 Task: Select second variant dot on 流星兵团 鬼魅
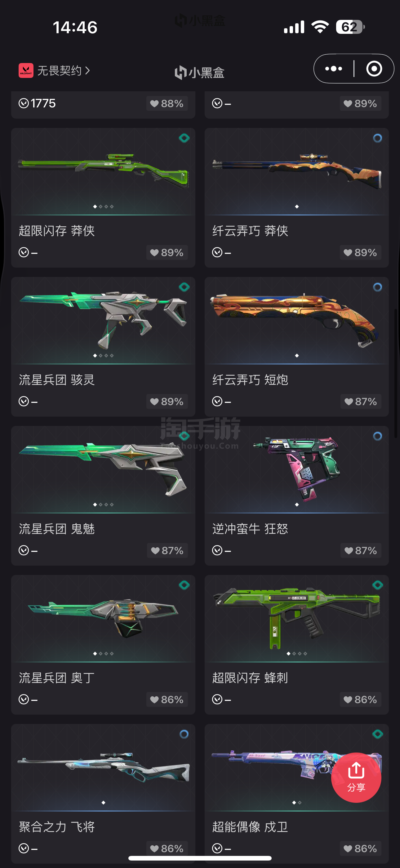[x=101, y=504]
